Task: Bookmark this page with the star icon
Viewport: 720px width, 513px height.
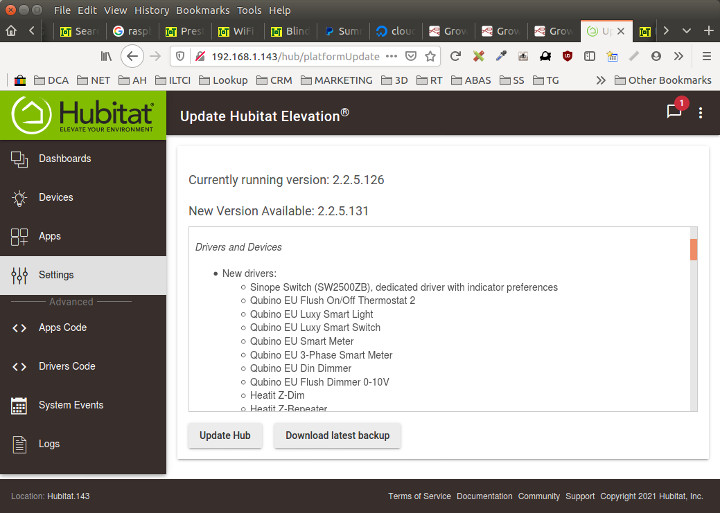Action: pyautogui.click(x=430, y=56)
